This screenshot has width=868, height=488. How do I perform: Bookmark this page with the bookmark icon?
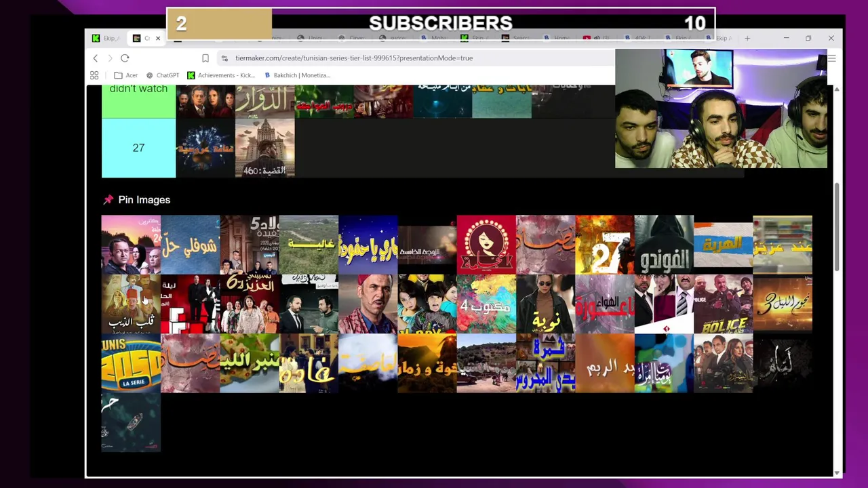(205, 58)
